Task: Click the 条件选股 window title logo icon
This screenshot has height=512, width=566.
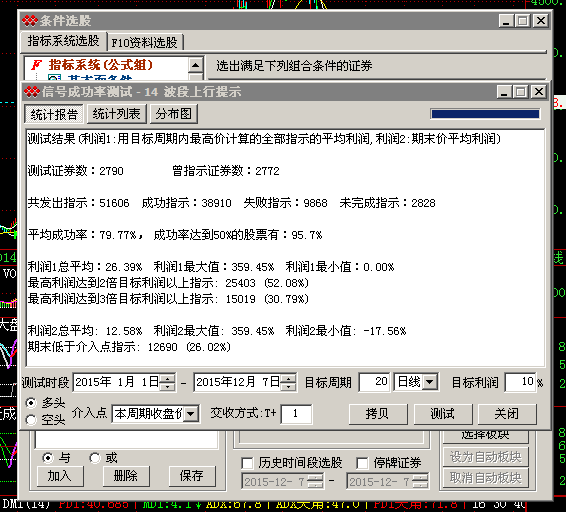Action: click(30, 21)
